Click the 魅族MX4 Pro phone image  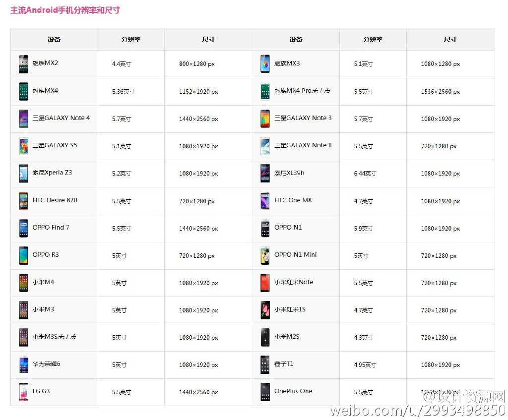(265, 91)
